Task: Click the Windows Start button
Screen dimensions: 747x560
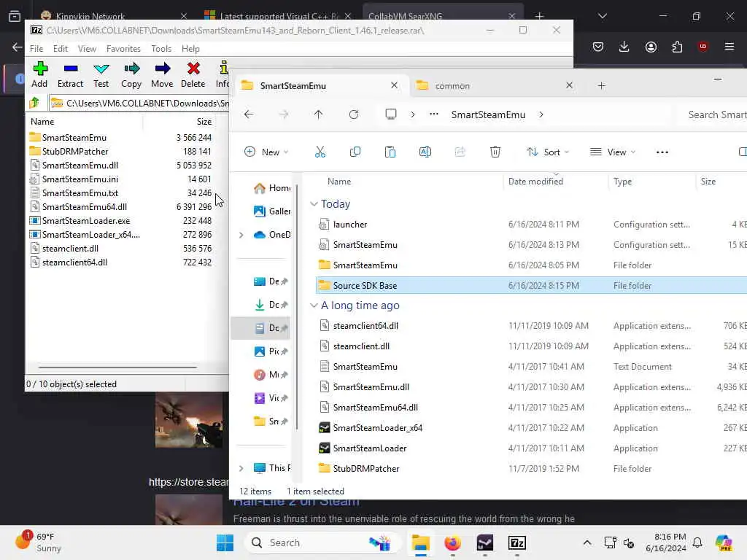Action: click(225, 542)
